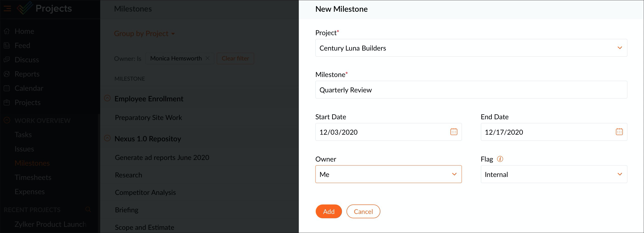Click the Cancel button
The width and height of the screenshot is (644, 233).
[x=363, y=211]
